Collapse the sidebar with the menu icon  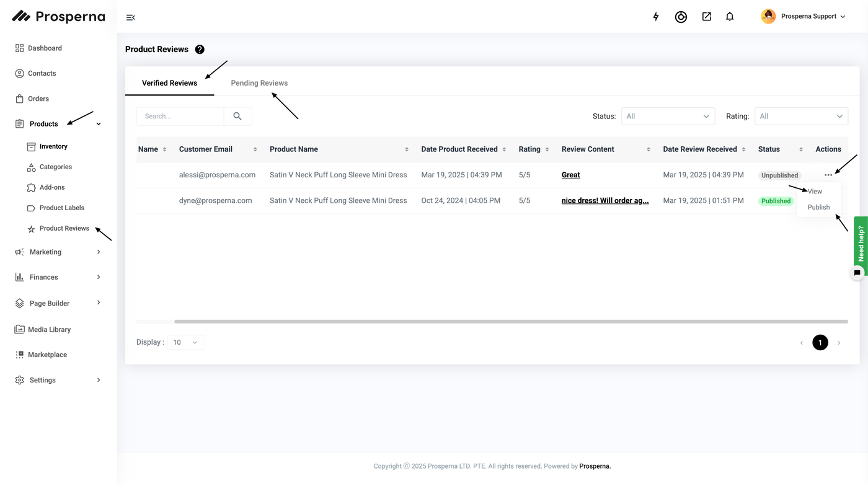(130, 17)
